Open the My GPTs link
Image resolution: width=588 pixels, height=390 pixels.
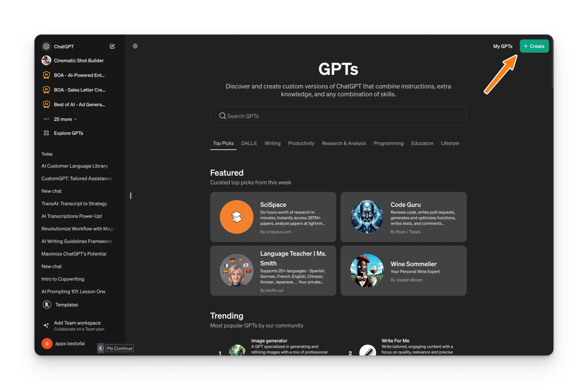(x=503, y=46)
